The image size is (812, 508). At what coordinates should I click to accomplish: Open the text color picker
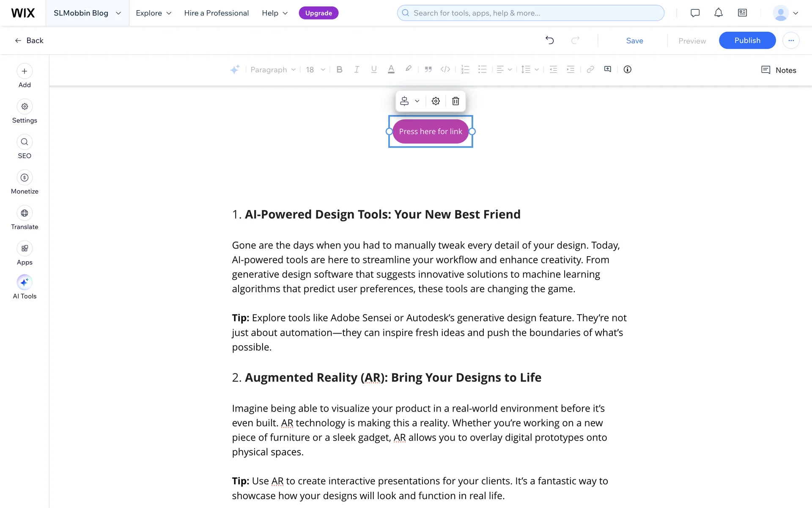click(x=391, y=69)
